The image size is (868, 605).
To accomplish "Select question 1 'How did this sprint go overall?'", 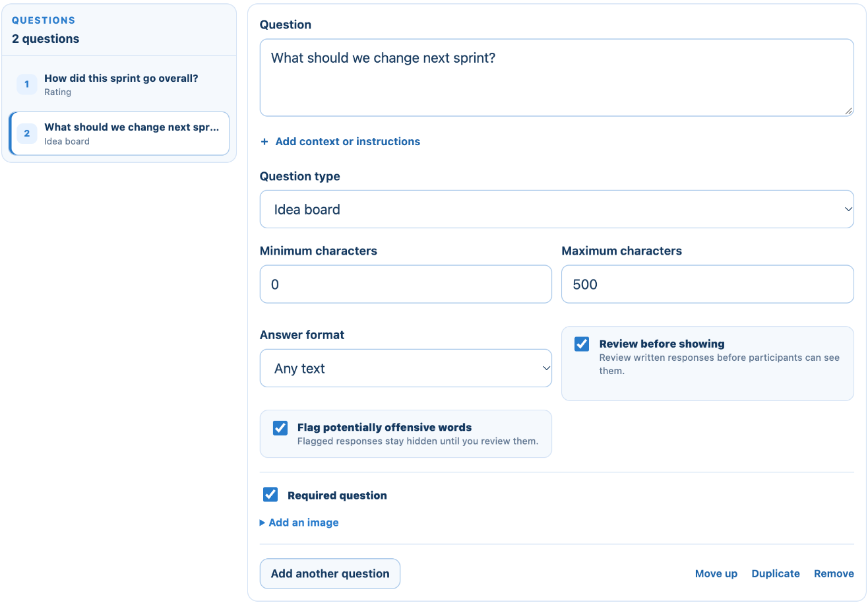I will pos(119,84).
